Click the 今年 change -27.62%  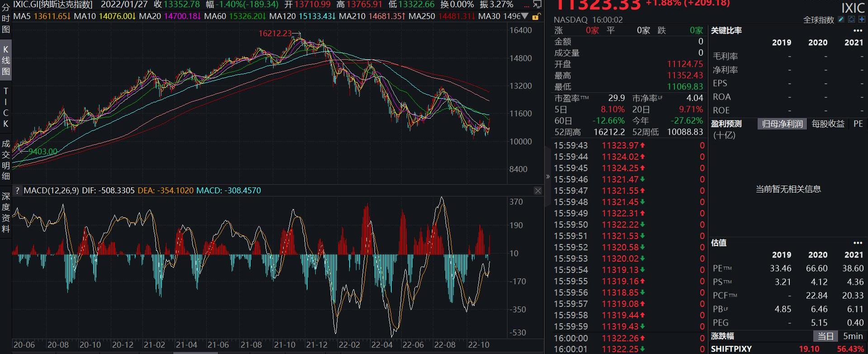pos(687,121)
